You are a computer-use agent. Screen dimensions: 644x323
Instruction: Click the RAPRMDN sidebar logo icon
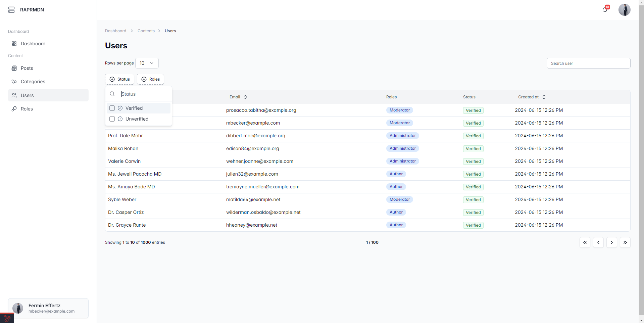tap(11, 10)
